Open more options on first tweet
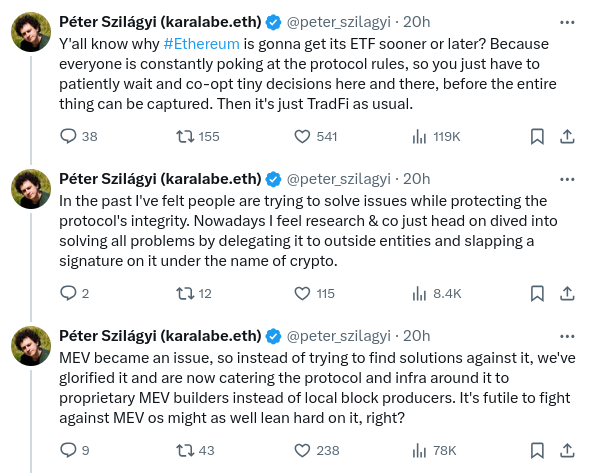Viewport: 591px width, 473px height. tap(567, 23)
